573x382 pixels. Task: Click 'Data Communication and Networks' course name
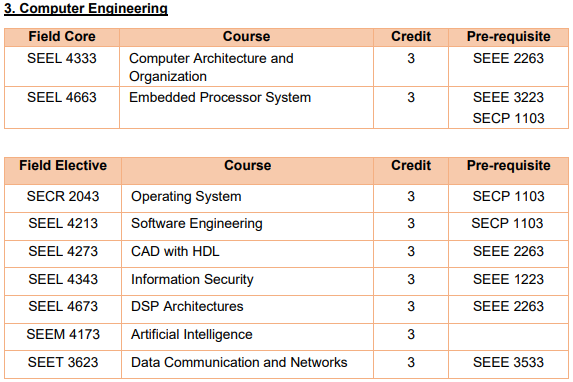tap(239, 363)
